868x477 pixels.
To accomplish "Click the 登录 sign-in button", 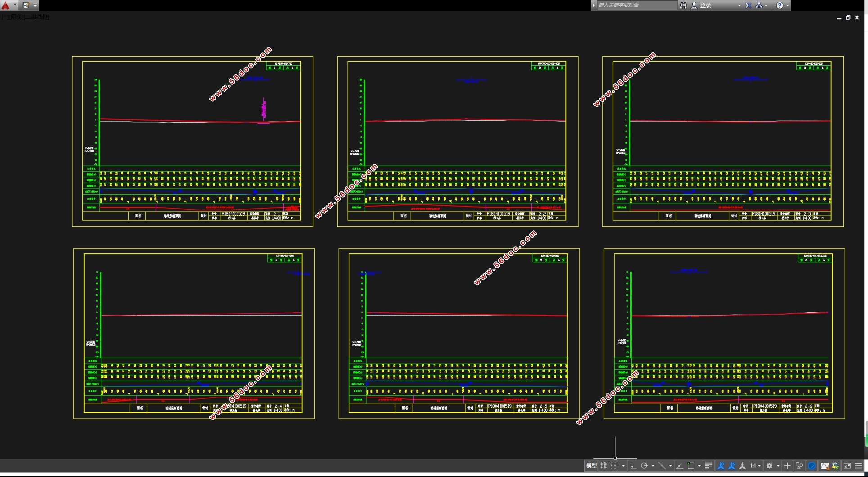I will tap(705, 5).
